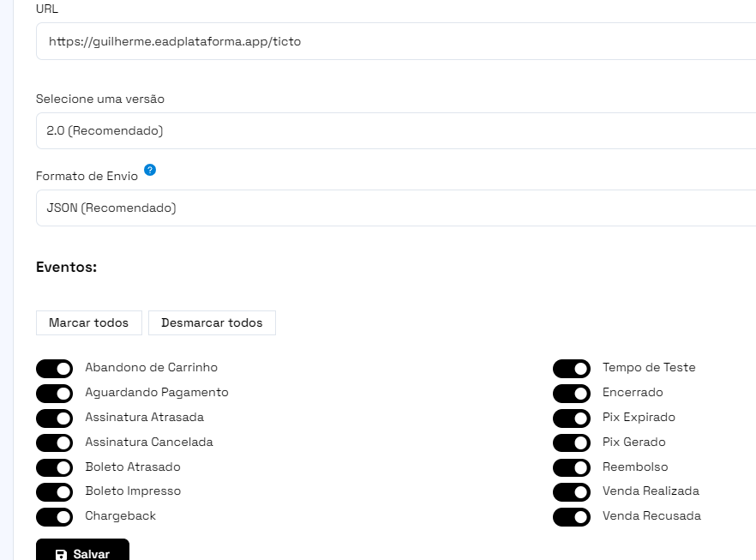
Task: Turn off the Assinatura Atrasada toggle
Action: pos(55,418)
